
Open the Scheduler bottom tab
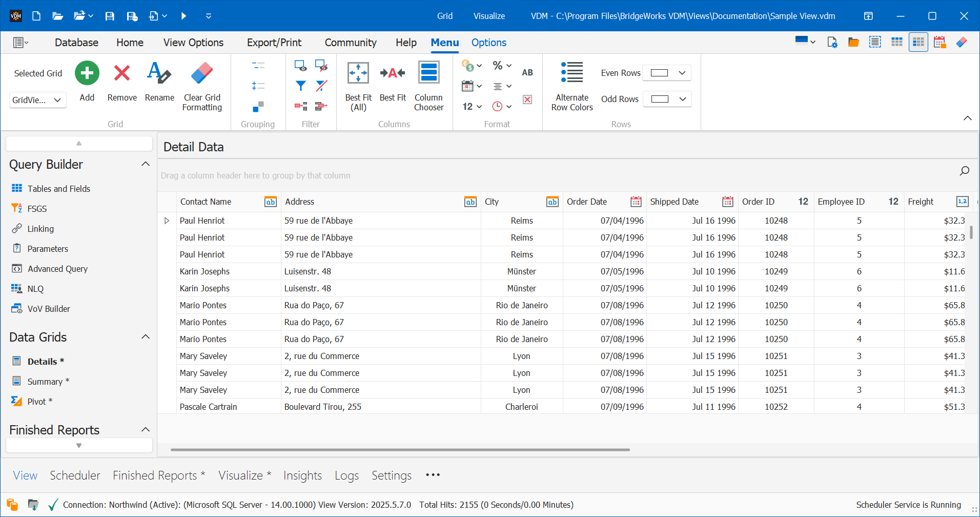tap(75, 475)
